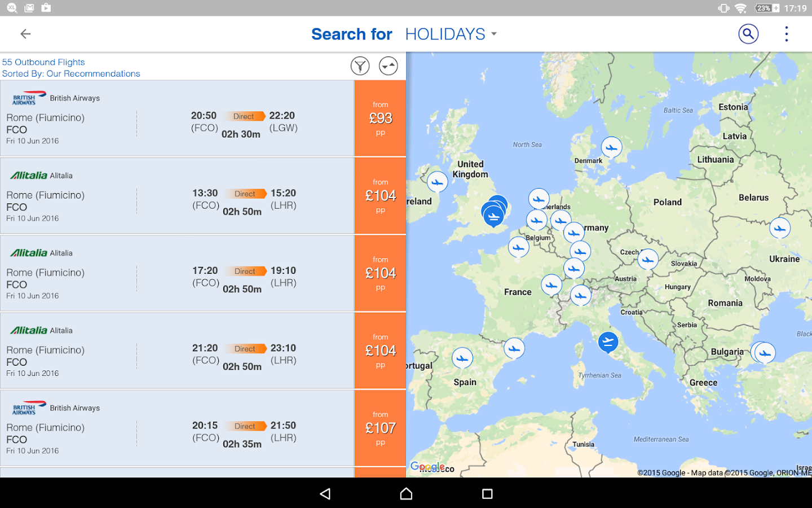Open the three-dot overflow menu
Image resolution: width=812 pixels, height=508 pixels.
click(787, 34)
